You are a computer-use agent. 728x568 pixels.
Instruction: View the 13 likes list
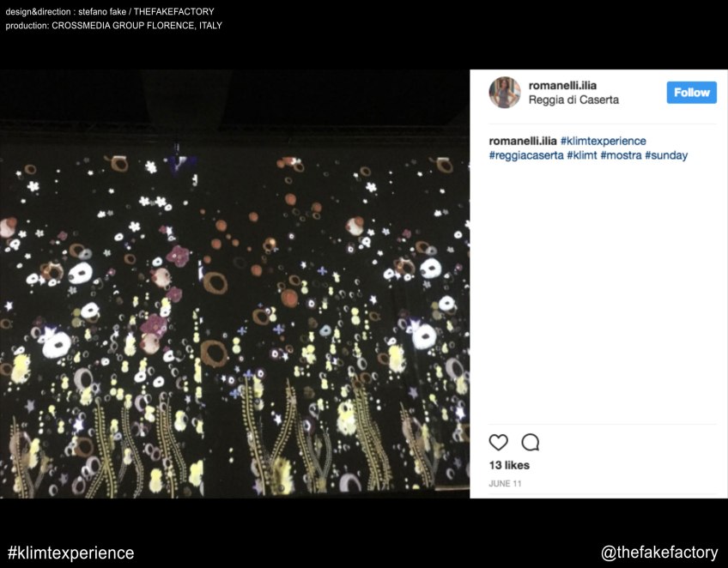pos(509,465)
